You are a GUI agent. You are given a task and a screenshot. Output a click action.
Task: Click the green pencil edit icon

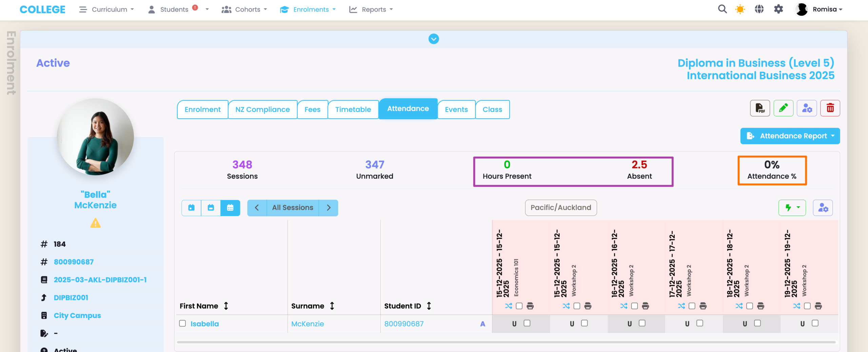(x=783, y=109)
